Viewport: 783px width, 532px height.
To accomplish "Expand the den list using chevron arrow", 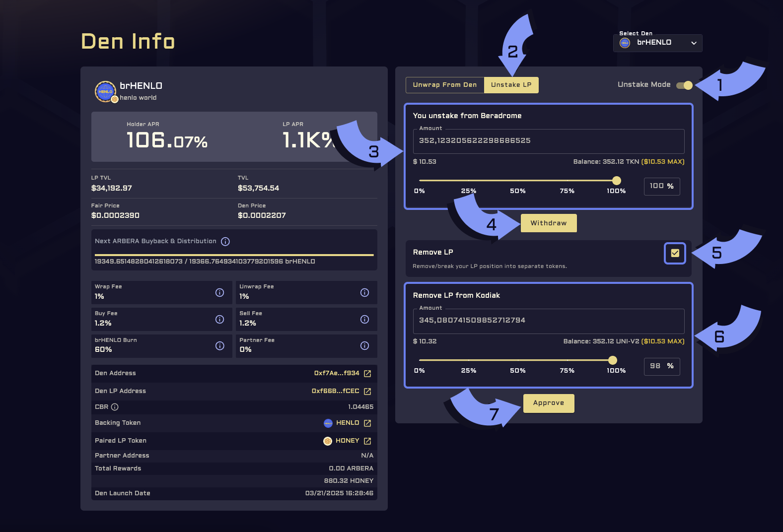I will point(694,43).
